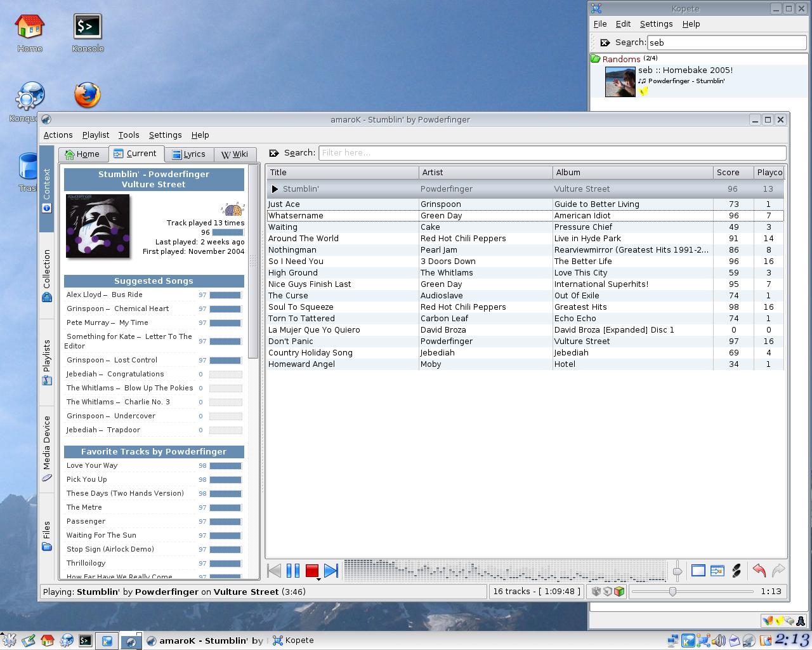
Task: Click the undo playlist arrow icon
Action: (x=759, y=571)
